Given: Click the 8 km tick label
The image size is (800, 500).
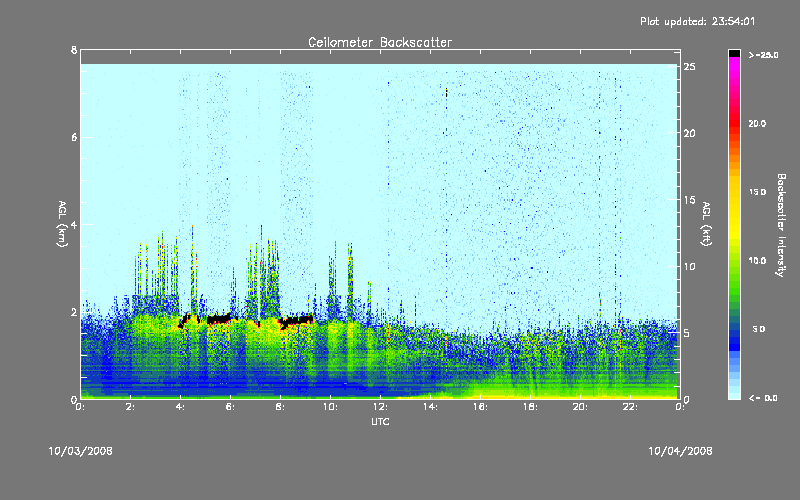Looking at the screenshot, I should [74, 50].
